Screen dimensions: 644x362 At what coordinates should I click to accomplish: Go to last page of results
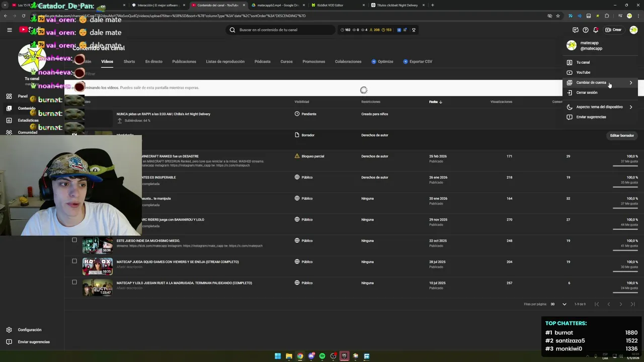click(x=633, y=304)
